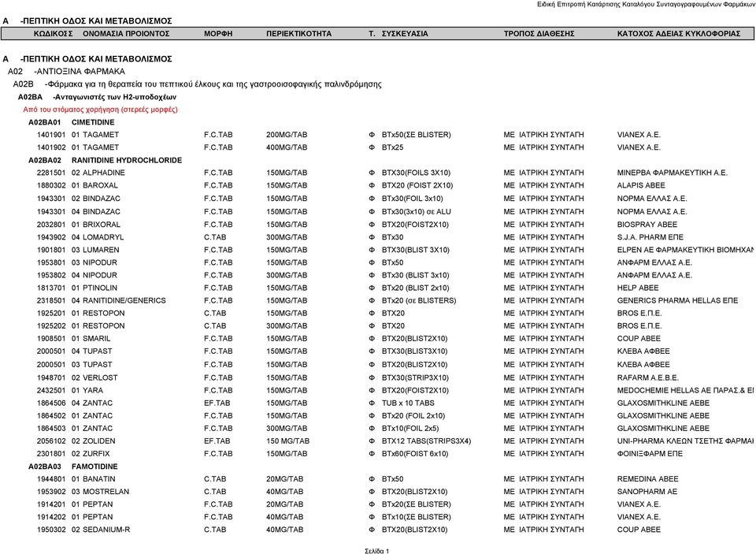Select the PTINOLIN product name
This screenshot has width=756, height=554.
pyautogui.click(x=100, y=288)
